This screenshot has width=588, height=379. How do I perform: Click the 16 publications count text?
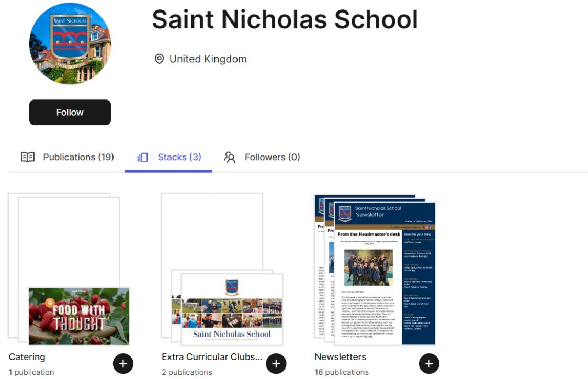342,372
